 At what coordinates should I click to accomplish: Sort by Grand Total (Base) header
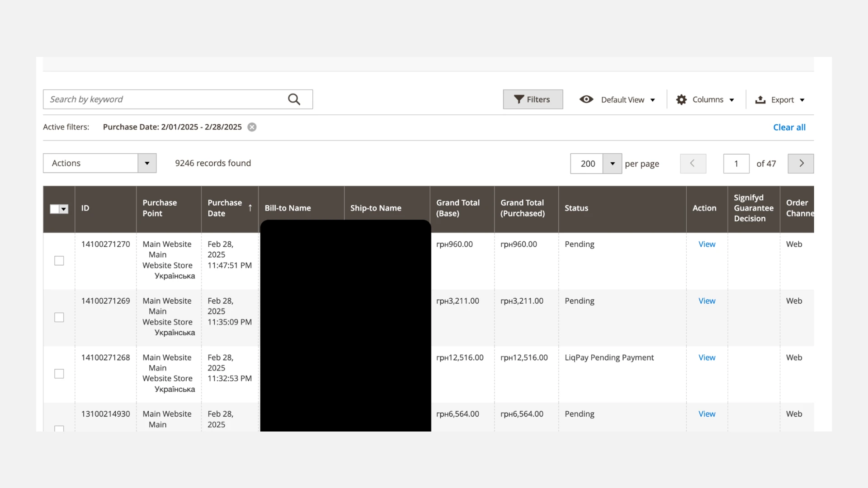coord(462,208)
